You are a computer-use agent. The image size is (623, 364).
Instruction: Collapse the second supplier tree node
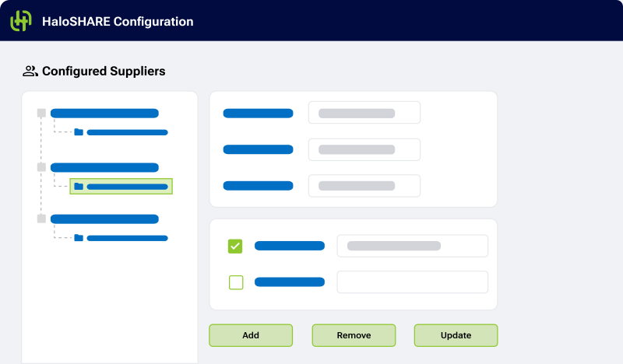(x=41, y=167)
